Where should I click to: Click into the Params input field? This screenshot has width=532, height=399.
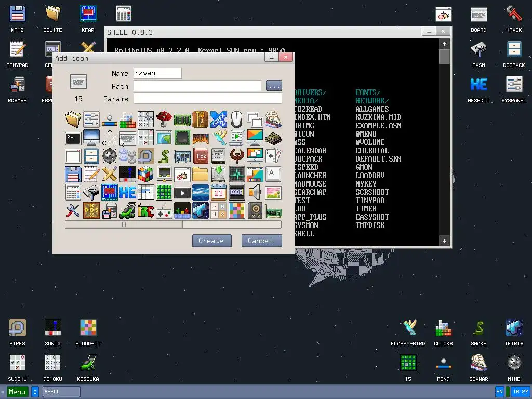(x=208, y=98)
